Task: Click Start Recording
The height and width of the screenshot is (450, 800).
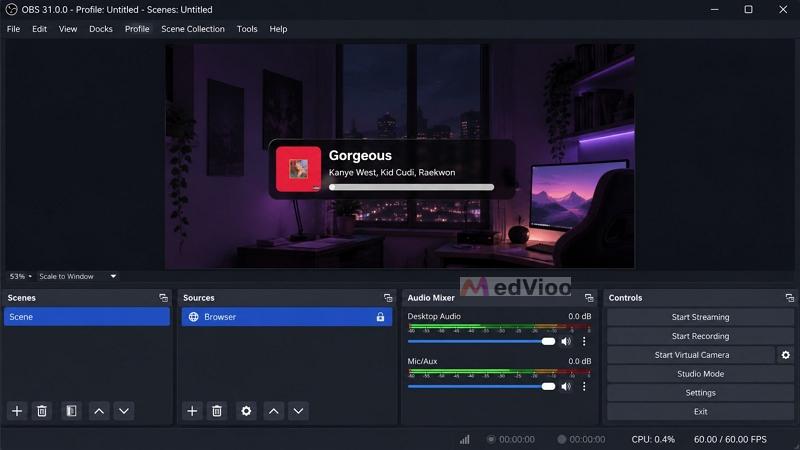Action: 700,336
